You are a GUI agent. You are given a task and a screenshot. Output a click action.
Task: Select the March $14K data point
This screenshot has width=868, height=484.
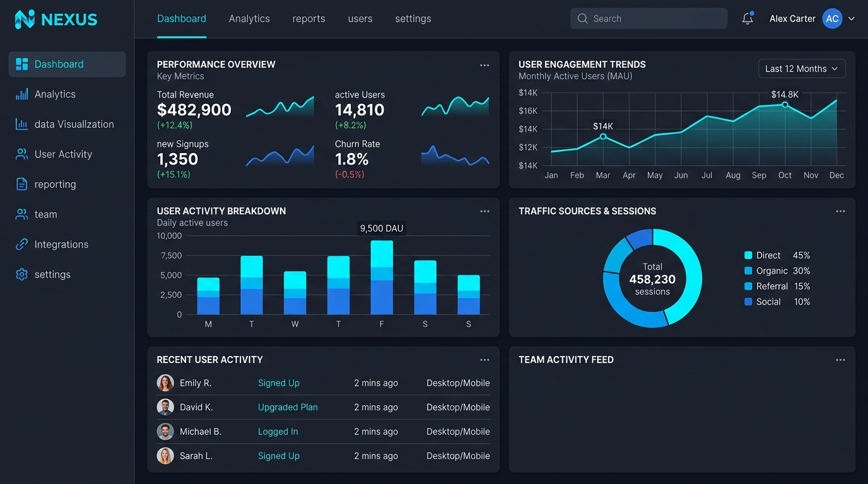tap(603, 137)
